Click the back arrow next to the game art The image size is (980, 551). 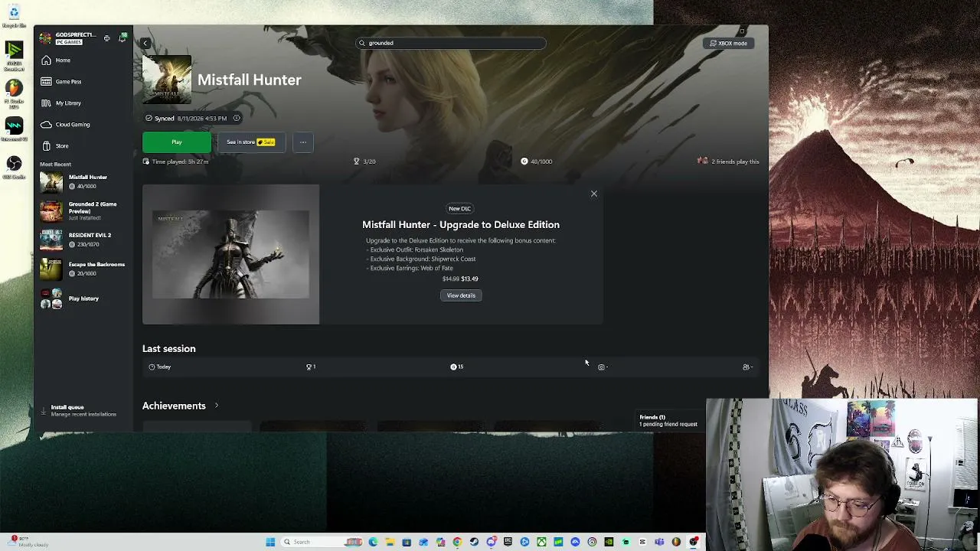pyautogui.click(x=145, y=43)
